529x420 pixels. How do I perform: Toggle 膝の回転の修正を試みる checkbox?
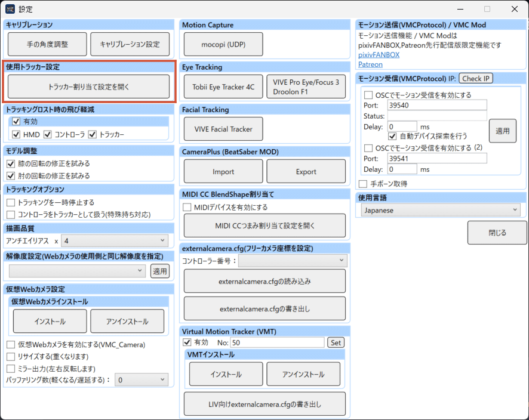pyautogui.click(x=11, y=163)
